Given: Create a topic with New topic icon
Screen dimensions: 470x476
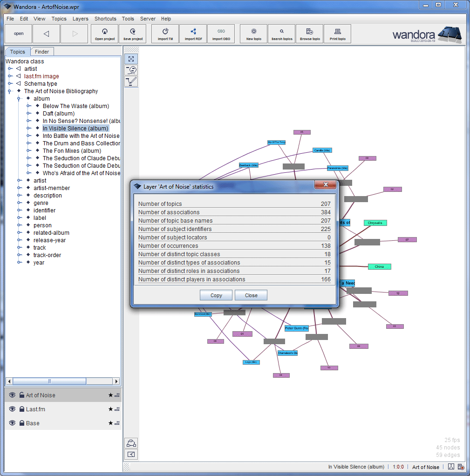Looking at the screenshot, I should [253, 34].
